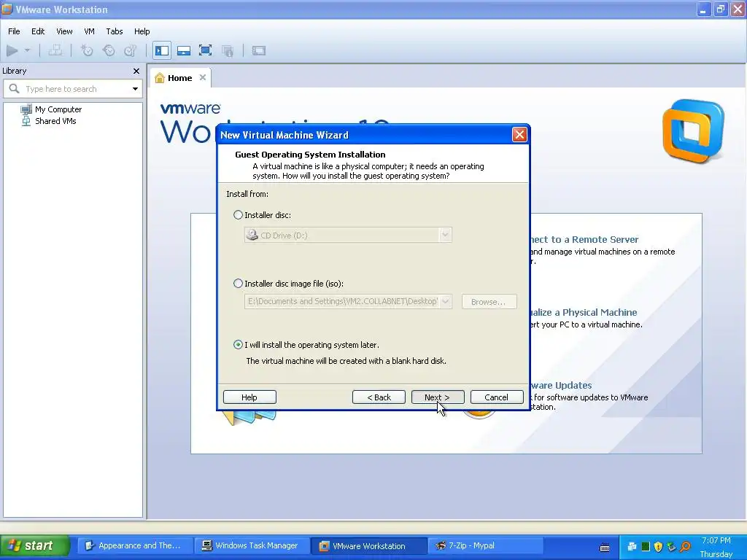Open the Tabs menu

(x=115, y=31)
